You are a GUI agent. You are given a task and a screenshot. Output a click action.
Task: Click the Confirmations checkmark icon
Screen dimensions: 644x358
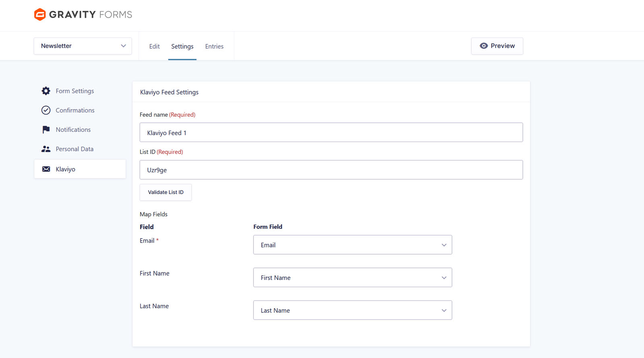click(46, 110)
